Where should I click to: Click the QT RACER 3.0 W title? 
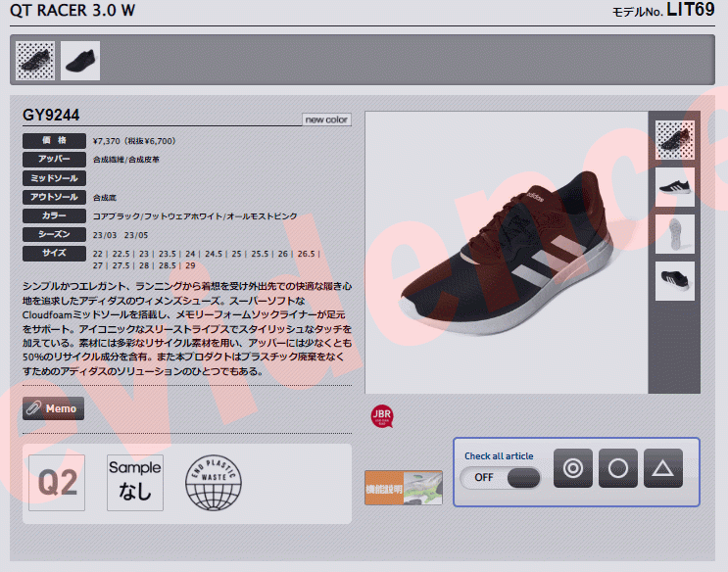(x=73, y=10)
